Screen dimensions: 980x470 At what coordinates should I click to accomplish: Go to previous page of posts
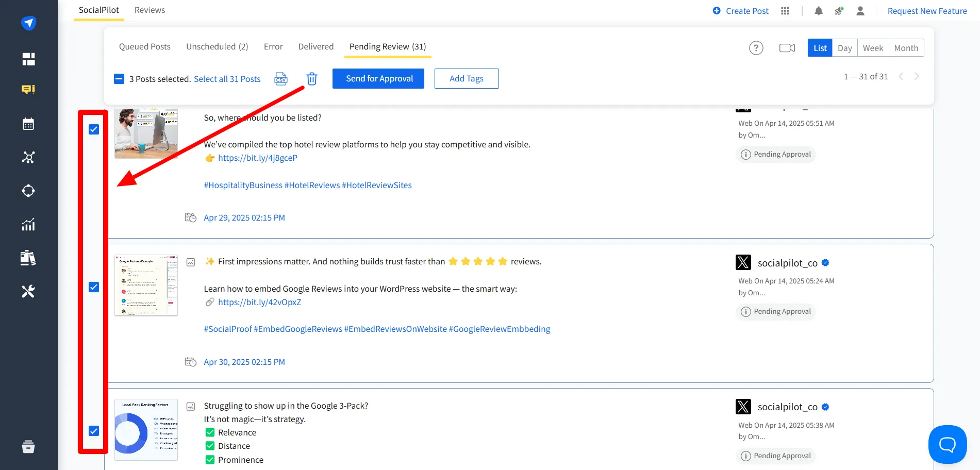pyautogui.click(x=901, y=76)
